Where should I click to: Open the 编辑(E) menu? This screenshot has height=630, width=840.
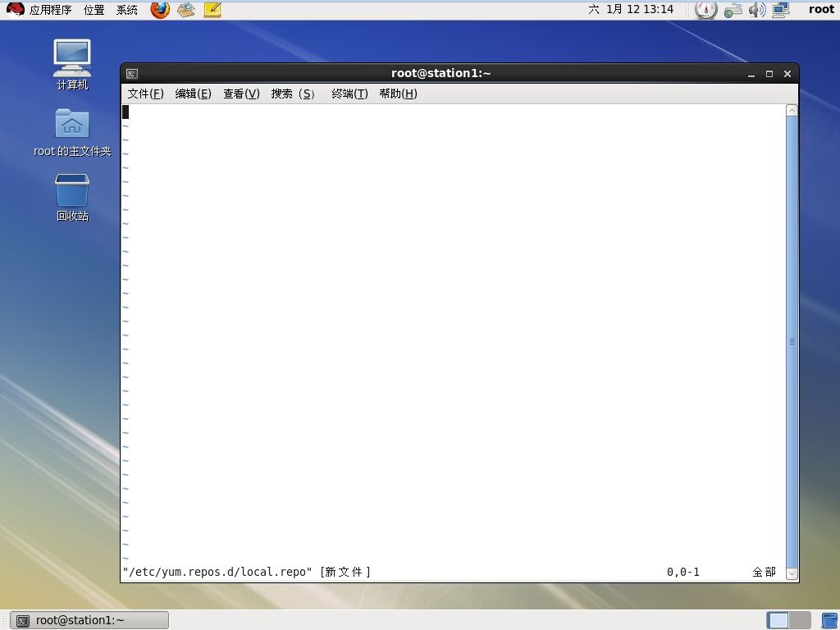[194, 94]
